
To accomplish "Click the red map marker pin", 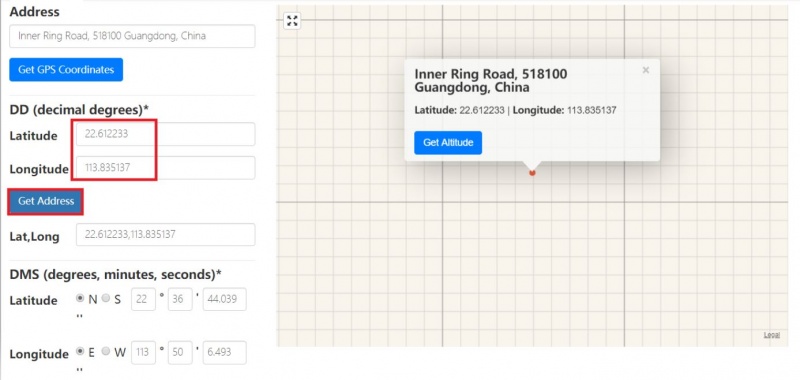I will 532,173.
